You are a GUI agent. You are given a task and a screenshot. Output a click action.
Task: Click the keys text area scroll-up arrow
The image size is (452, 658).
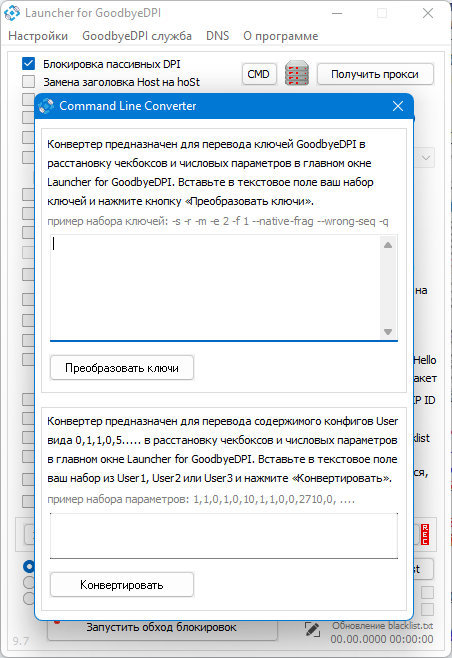[388, 245]
